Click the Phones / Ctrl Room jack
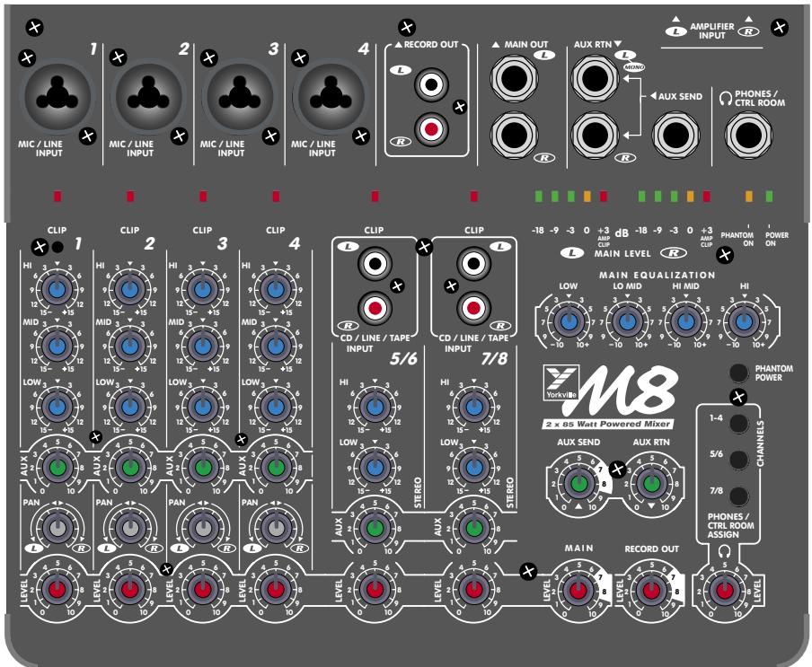 coord(748,135)
